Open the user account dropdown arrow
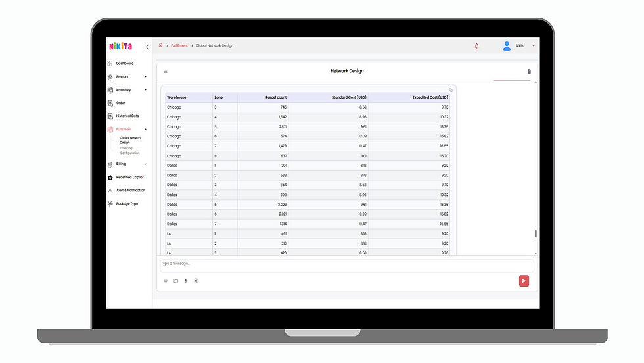This screenshot has width=644, height=363. [x=534, y=45]
